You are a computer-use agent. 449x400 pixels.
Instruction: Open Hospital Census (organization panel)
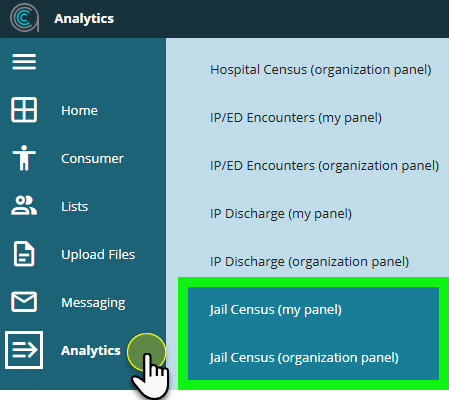(321, 70)
